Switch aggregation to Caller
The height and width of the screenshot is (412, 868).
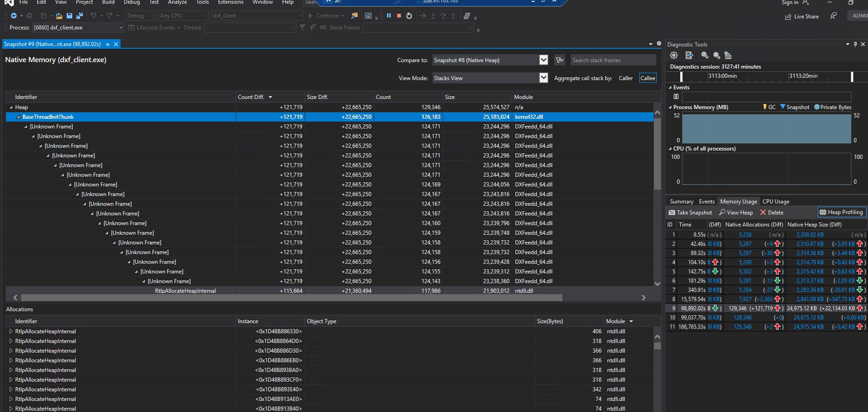[625, 78]
